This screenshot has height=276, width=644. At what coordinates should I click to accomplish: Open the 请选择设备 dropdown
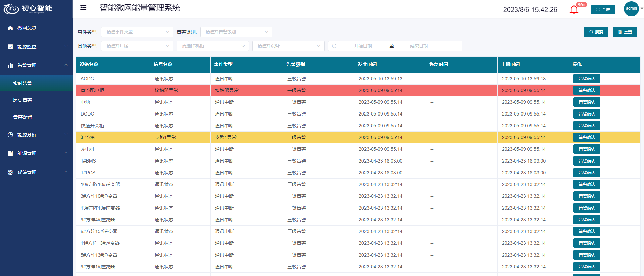[x=288, y=46]
